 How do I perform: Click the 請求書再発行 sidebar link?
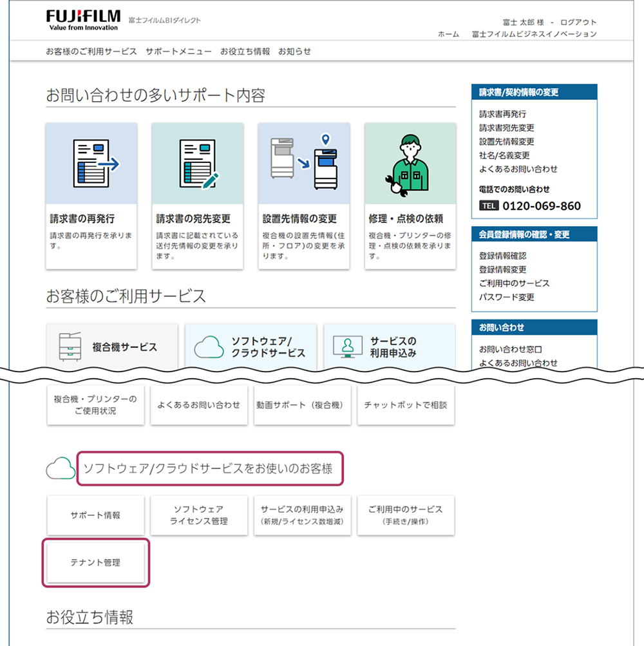click(x=502, y=114)
